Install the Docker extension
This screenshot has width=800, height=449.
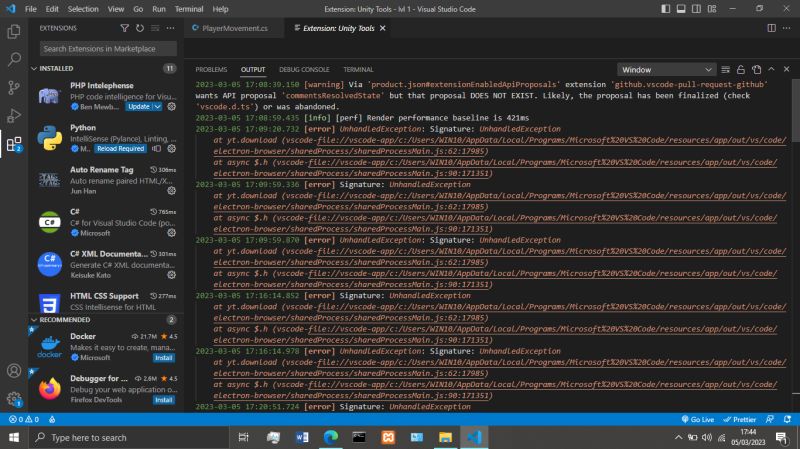(164, 358)
